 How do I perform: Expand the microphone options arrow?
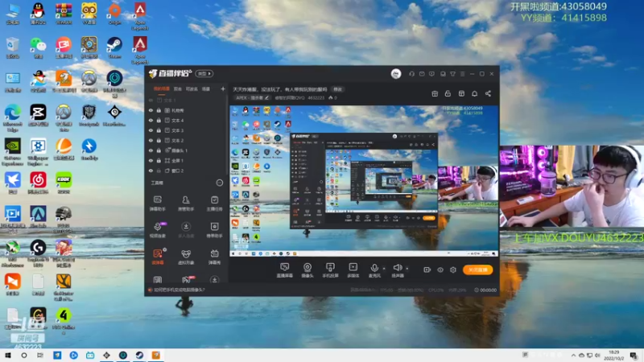point(384,269)
